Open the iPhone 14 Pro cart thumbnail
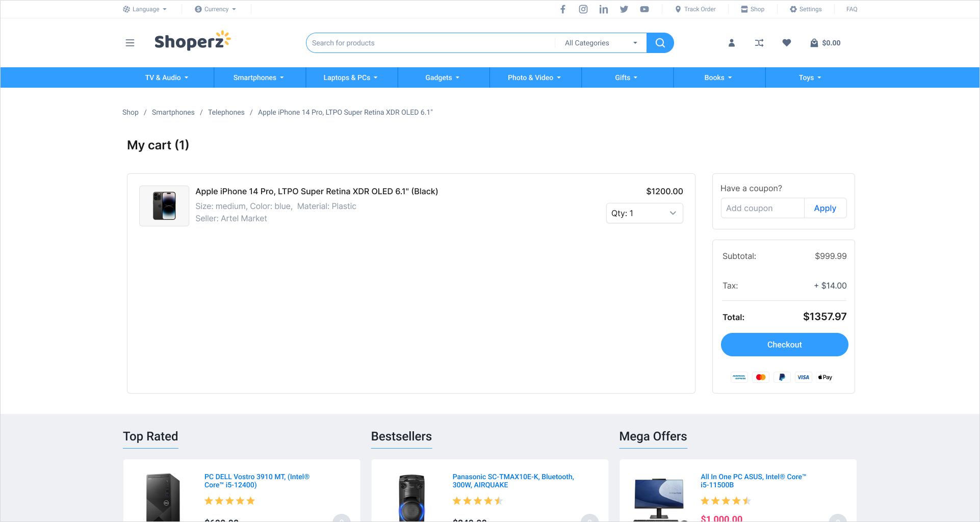The image size is (980, 522). (x=164, y=206)
